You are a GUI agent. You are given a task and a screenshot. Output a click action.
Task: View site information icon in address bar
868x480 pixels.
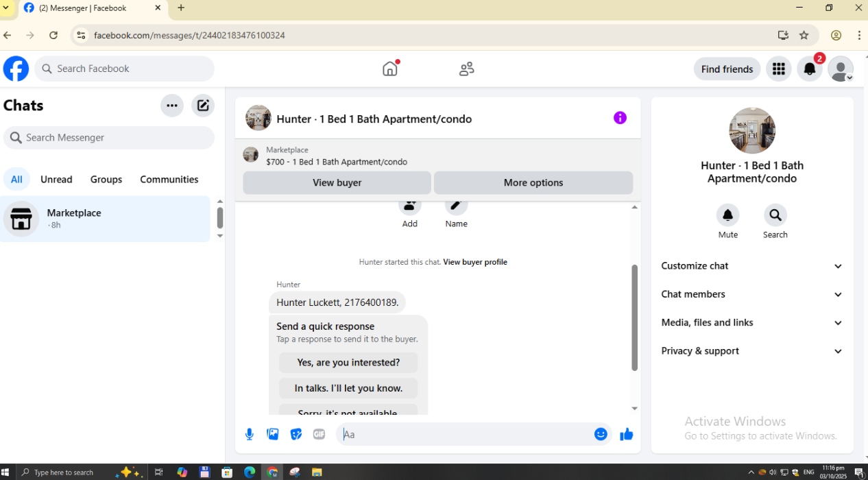(x=81, y=35)
